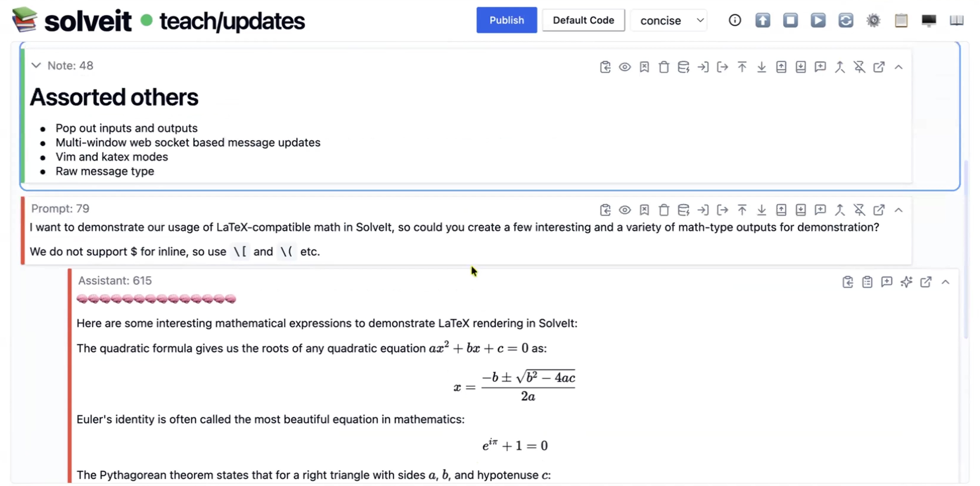Viewport: 980px width, 486px height.
Task: Click the Publish button
Action: [x=506, y=20]
